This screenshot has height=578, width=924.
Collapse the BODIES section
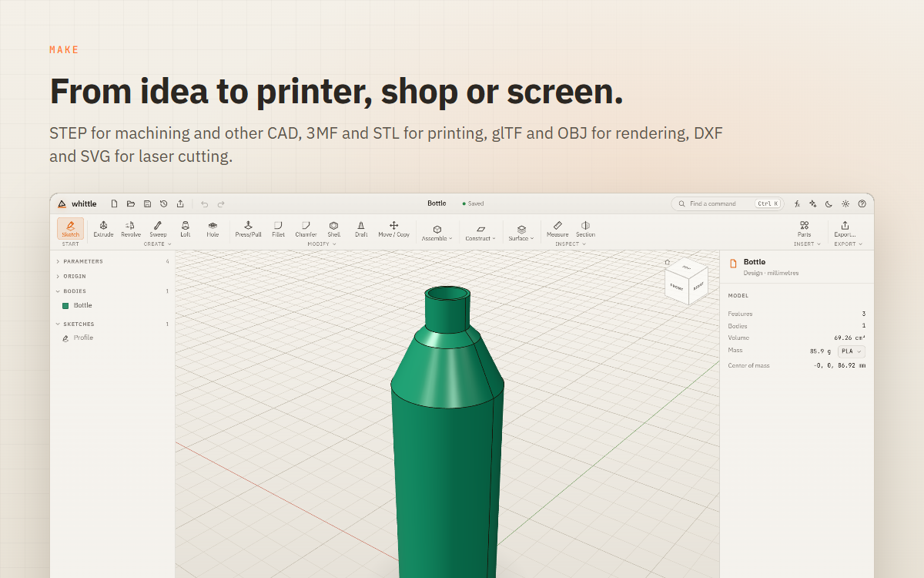112,291
